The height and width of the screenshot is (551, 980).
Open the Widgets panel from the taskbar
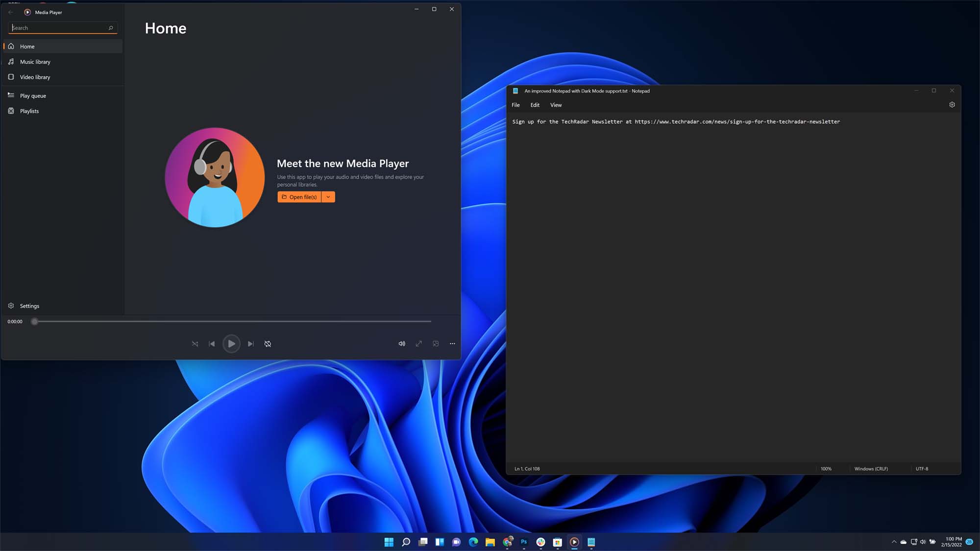click(x=440, y=542)
